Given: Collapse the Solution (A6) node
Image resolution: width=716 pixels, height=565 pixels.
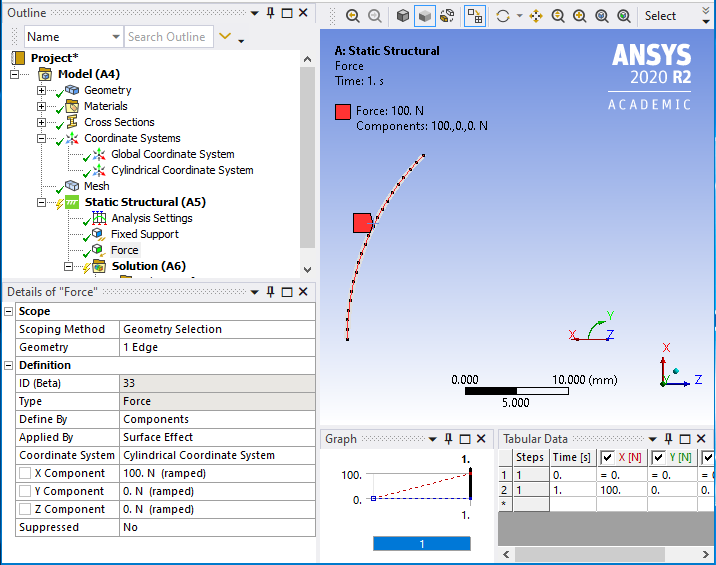Looking at the screenshot, I should click(x=68, y=266).
